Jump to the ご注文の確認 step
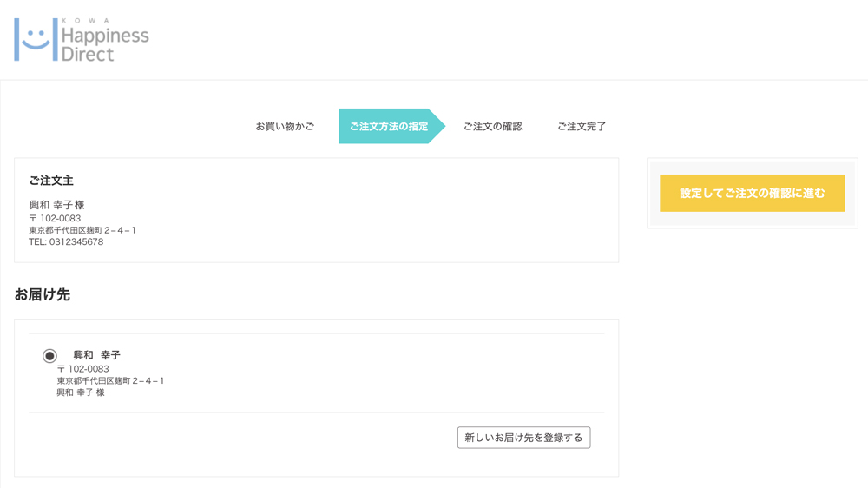The height and width of the screenshot is (488, 868). click(x=492, y=127)
